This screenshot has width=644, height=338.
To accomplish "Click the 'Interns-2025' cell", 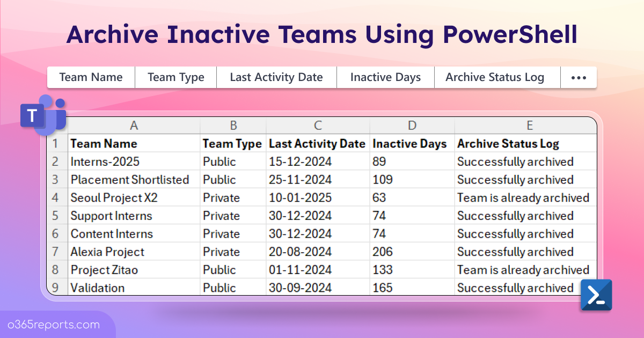I will (134, 161).
